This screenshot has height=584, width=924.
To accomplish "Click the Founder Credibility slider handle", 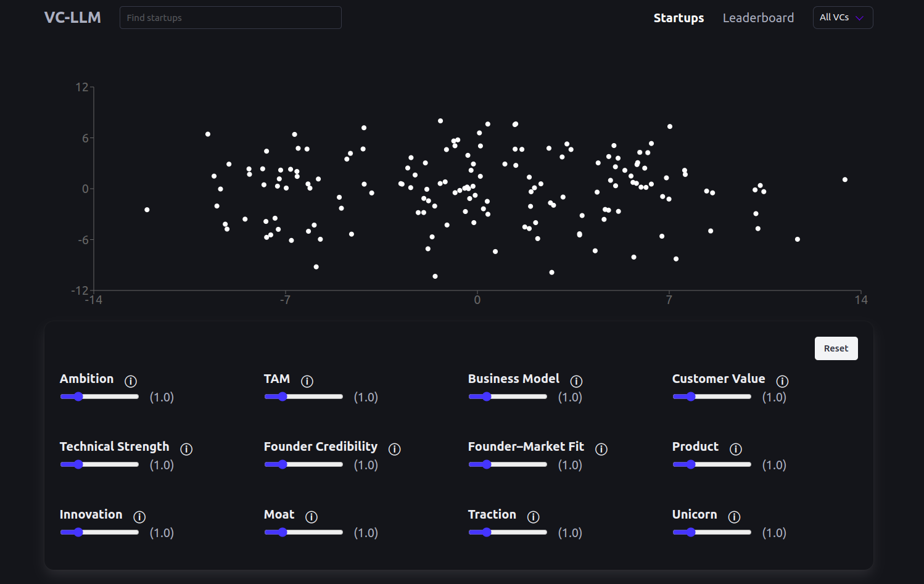I will [x=283, y=464].
